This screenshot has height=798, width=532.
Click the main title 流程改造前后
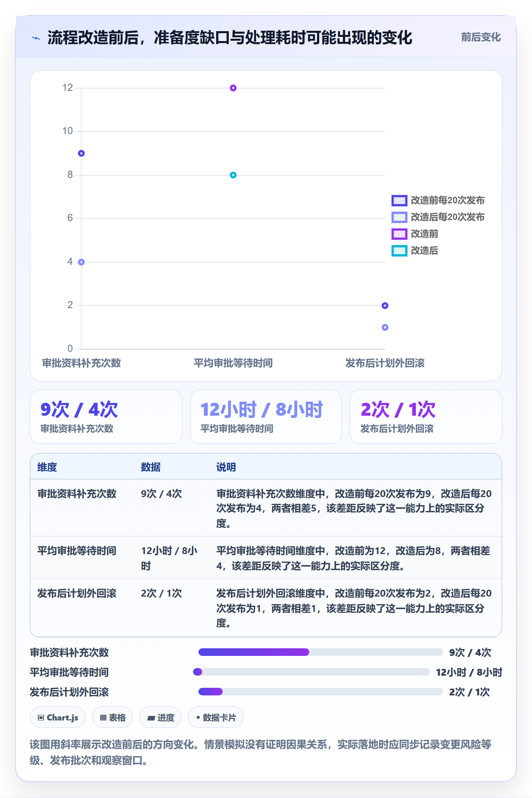(230, 38)
